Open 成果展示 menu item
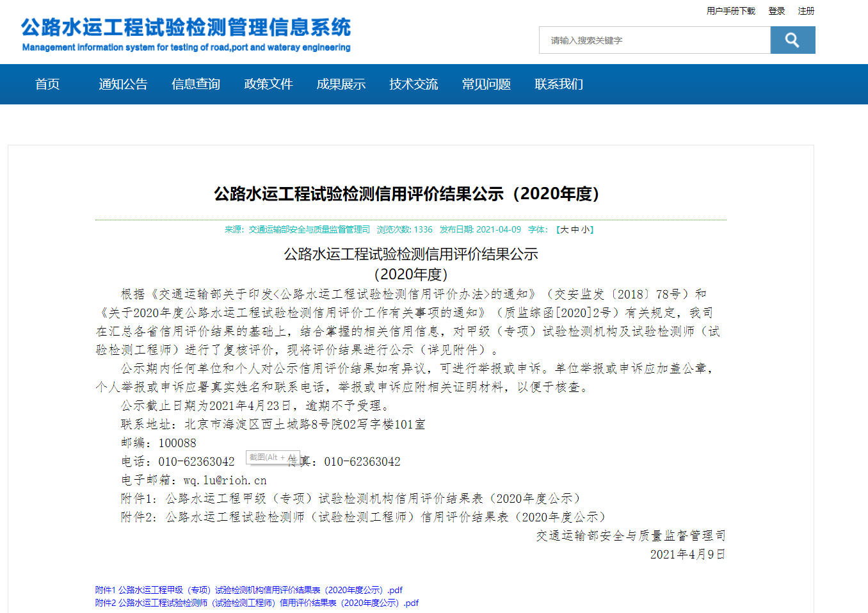The width and height of the screenshot is (868, 613). coord(341,84)
